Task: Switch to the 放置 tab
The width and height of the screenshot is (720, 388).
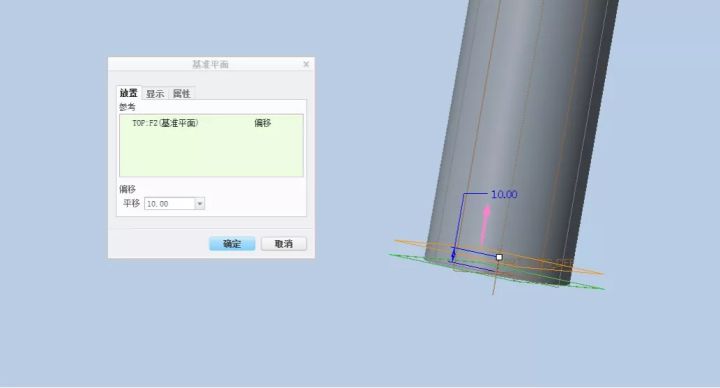Action: (129, 93)
